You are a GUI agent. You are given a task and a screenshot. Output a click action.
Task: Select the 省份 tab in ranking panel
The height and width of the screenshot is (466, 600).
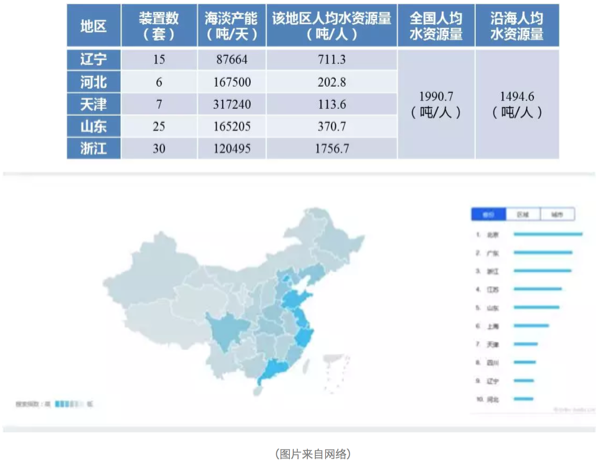pos(489,214)
